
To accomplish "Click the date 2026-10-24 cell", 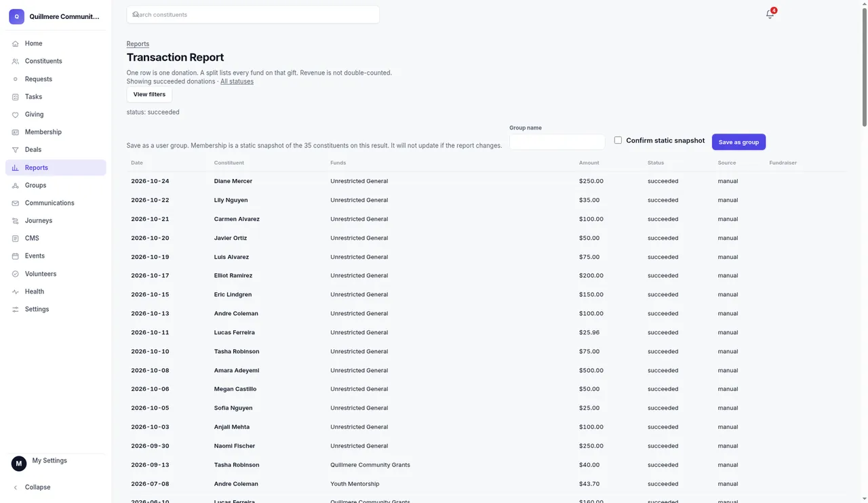I will pyautogui.click(x=150, y=181).
